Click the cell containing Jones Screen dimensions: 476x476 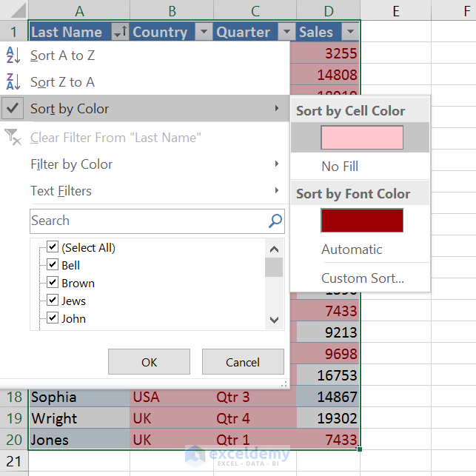pos(79,440)
